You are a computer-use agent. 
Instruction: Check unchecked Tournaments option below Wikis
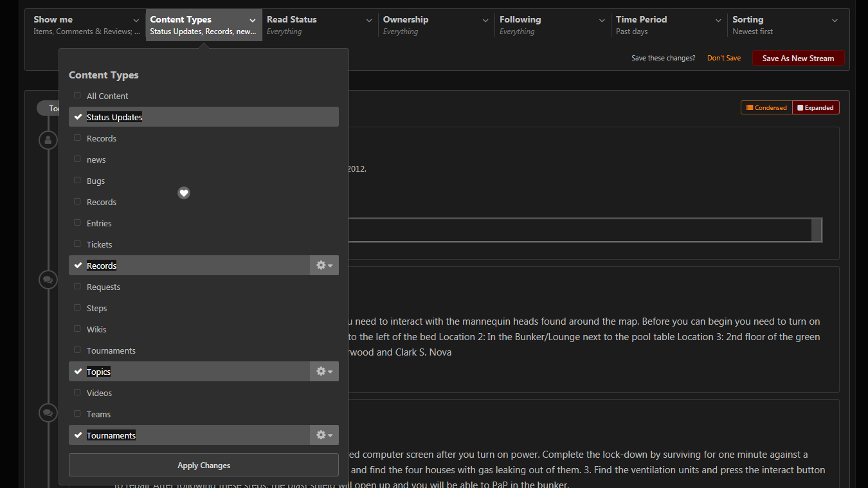77,350
